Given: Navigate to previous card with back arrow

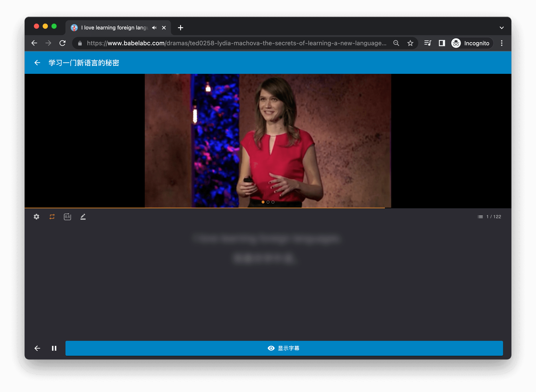Looking at the screenshot, I should [37, 348].
